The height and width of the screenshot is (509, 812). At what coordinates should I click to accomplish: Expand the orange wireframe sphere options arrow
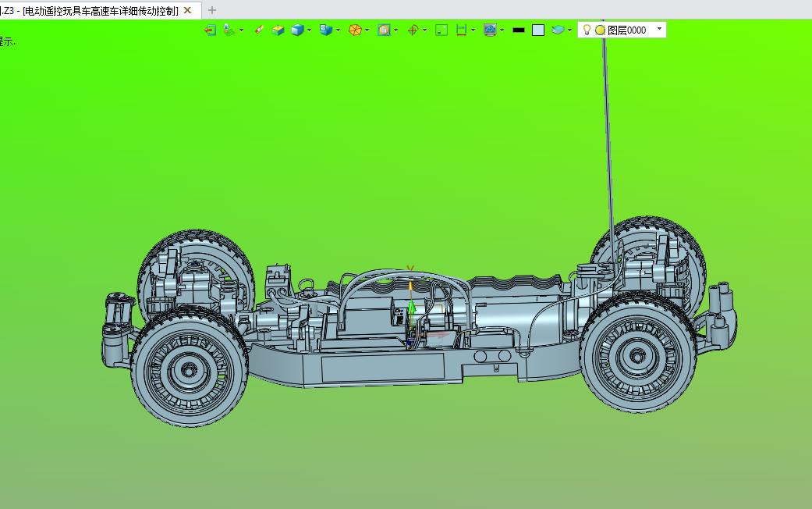coord(367,30)
